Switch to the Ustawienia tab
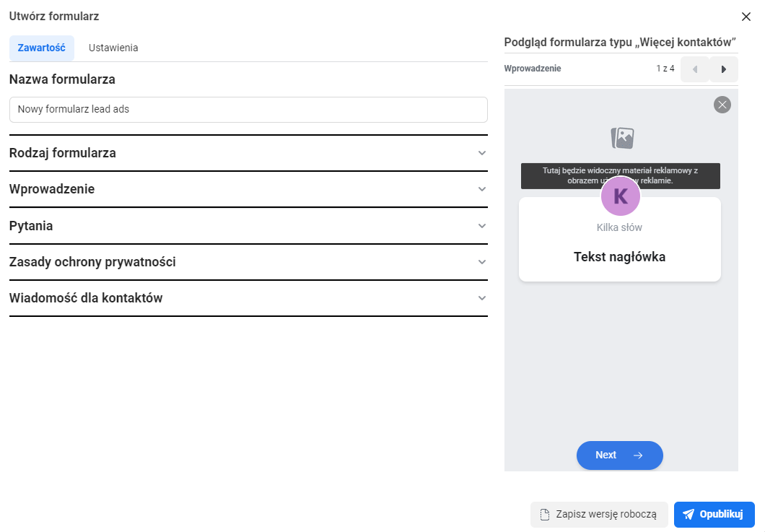This screenshot has height=532, width=765. coord(113,48)
